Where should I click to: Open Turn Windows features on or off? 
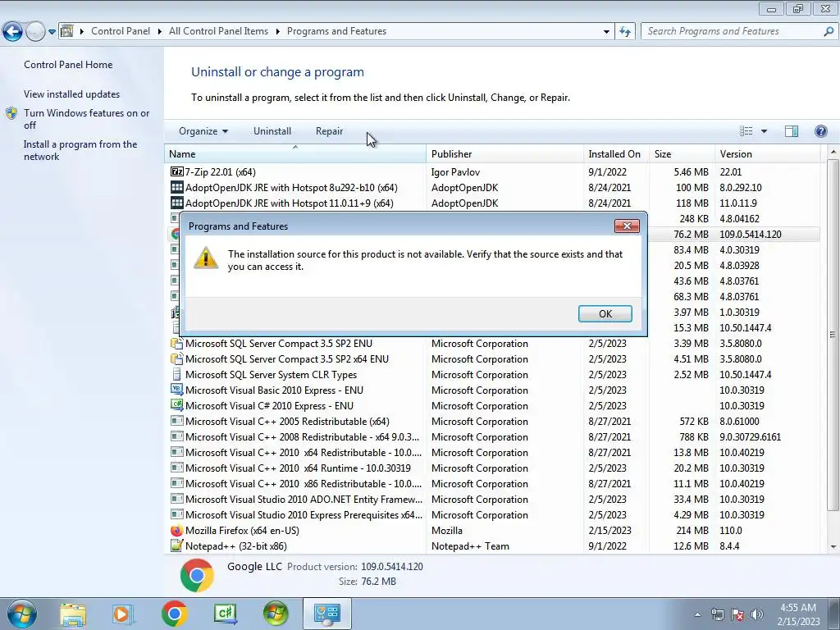[86, 119]
